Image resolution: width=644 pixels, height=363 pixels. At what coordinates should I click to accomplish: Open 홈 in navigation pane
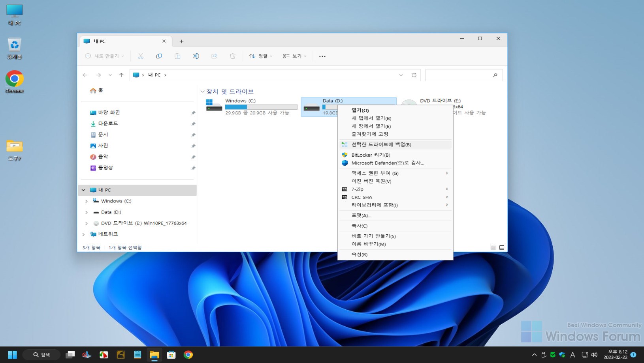tap(97, 90)
